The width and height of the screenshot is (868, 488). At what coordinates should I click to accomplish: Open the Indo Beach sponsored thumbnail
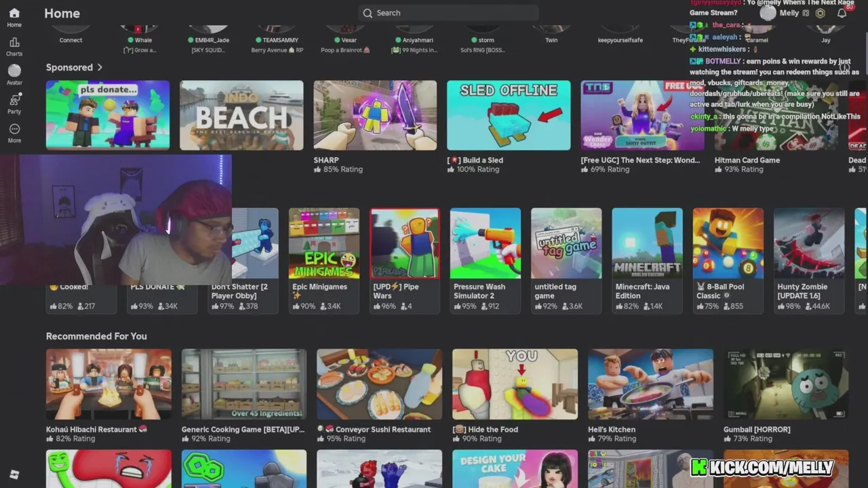(241, 115)
